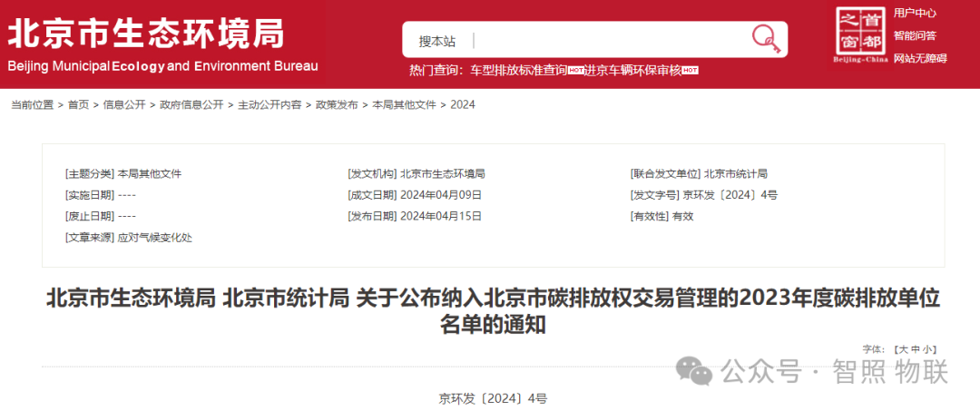Screen dimensions: 980x411
Task: Open 智能问答 smart Q&A link
Action: tap(915, 35)
